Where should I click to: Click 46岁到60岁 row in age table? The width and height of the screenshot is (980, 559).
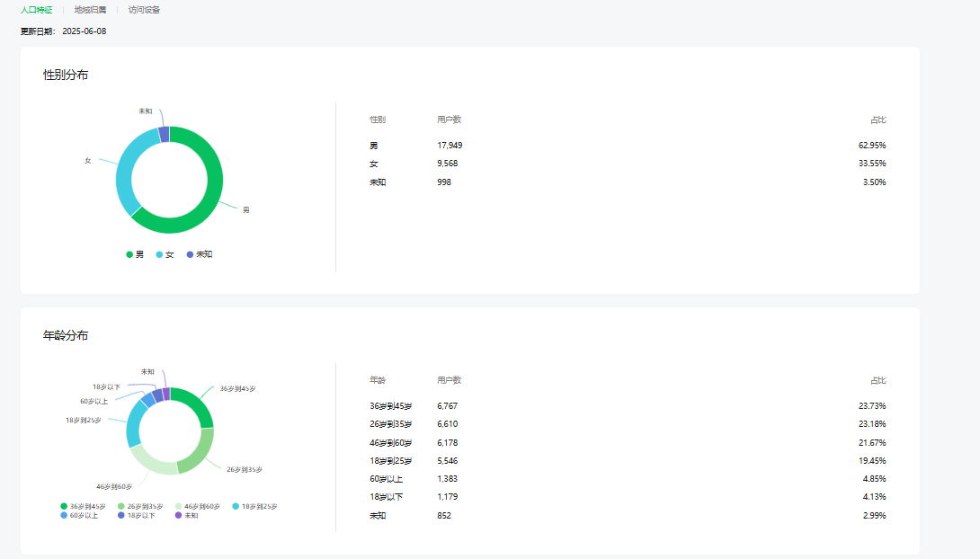(x=628, y=443)
